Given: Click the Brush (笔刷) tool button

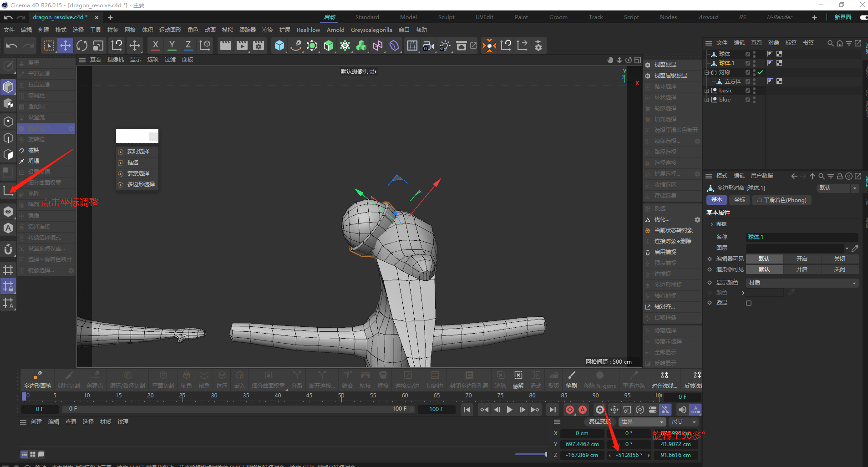Looking at the screenshot, I should [571, 379].
